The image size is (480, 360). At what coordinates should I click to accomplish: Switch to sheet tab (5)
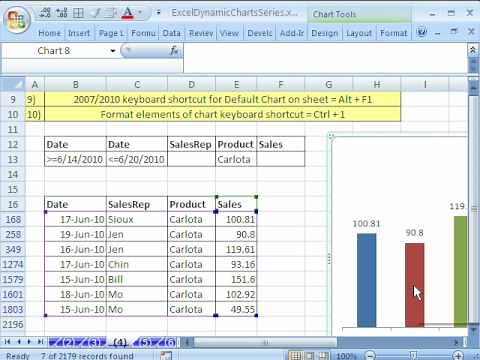coord(145,342)
